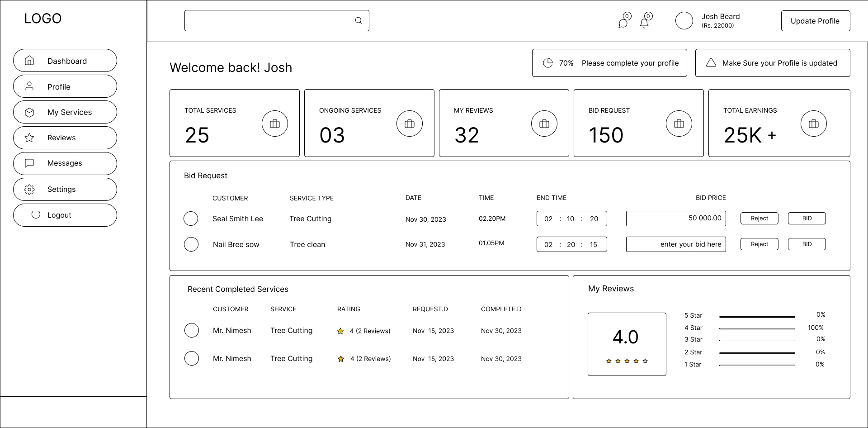The height and width of the screenshot is (428, 868).
Task: Click the Update Profile button
Action: coord(816,21)
